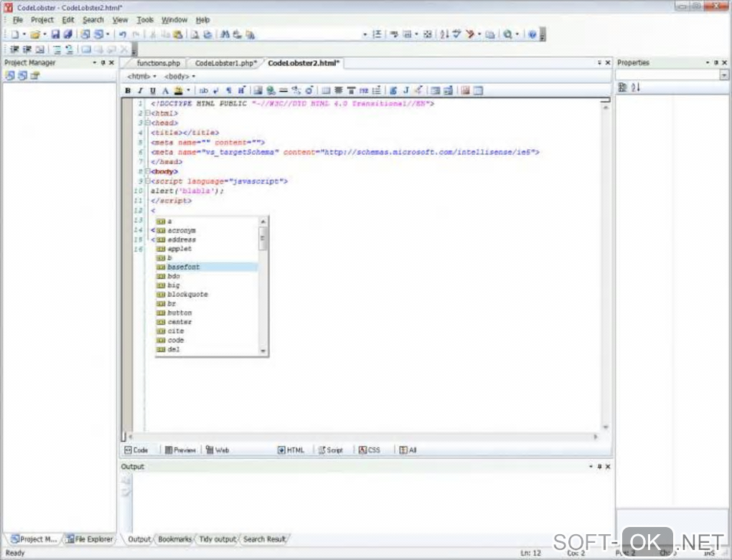Open the Tools menu

145,20
